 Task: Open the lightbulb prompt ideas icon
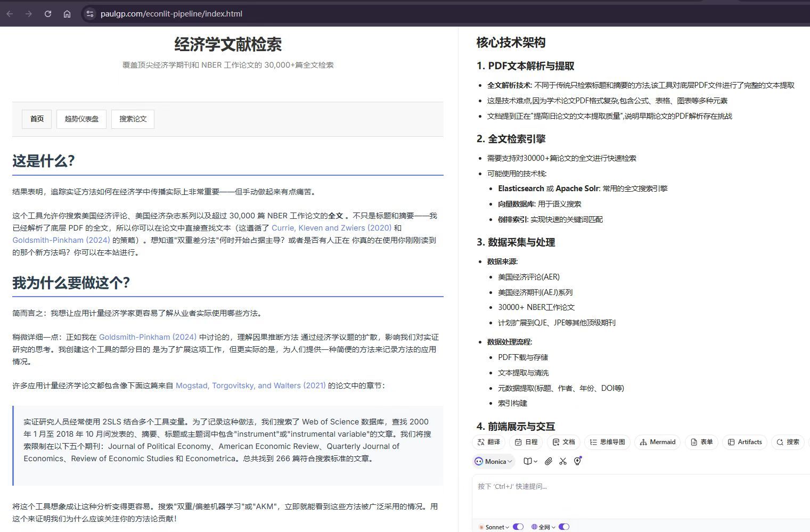pos(577,461)
